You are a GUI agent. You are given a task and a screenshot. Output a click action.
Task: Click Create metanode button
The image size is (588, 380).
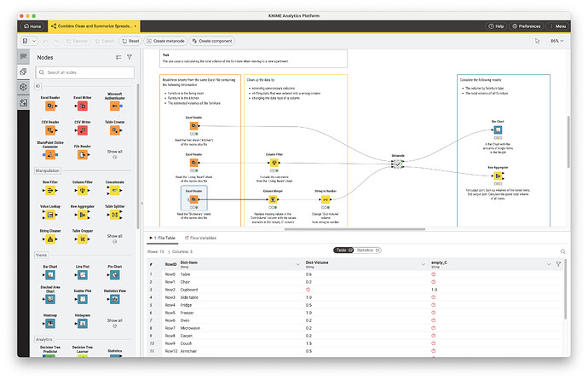(165, 41)
